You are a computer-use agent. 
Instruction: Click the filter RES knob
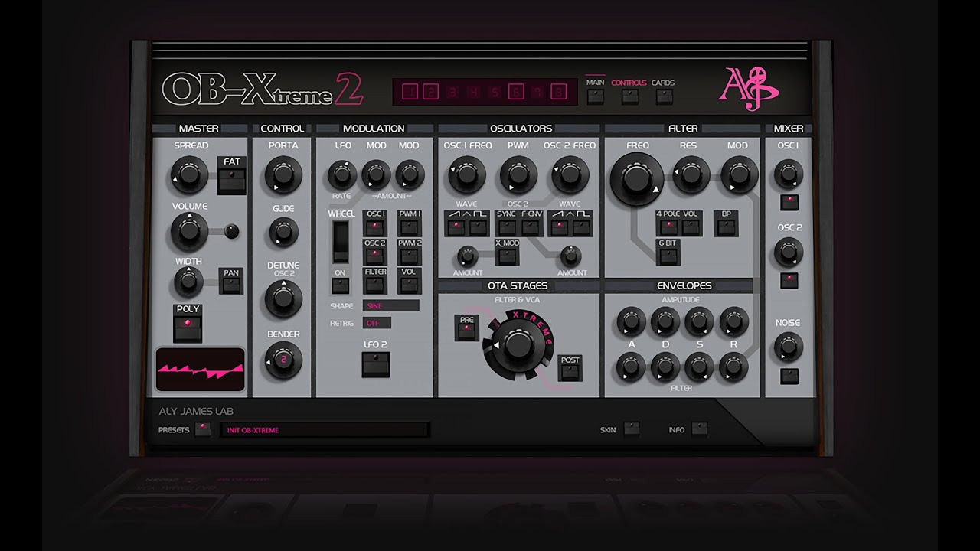click(x=691, y=174)
